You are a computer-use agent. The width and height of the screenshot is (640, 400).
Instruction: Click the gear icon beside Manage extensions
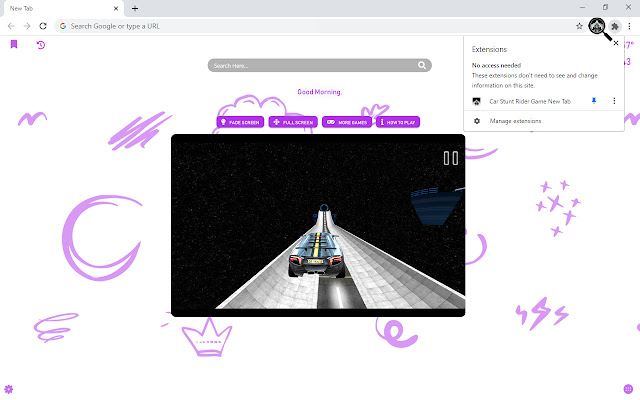click(x=477, y=121)
